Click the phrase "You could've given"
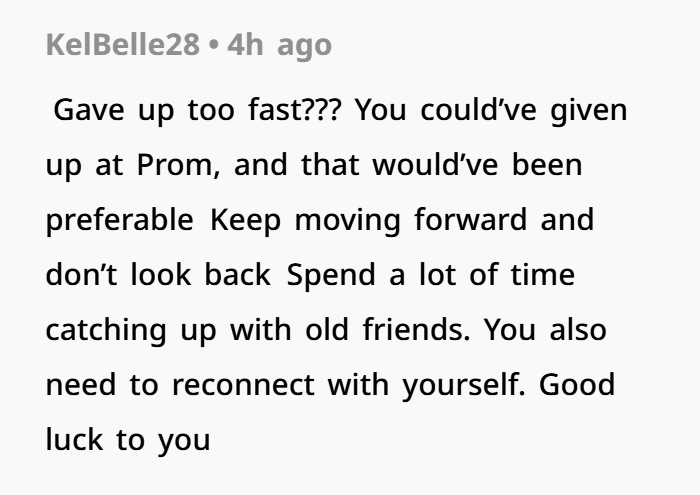The width and height of the screenshot is (700, 495). pos(492,109)
